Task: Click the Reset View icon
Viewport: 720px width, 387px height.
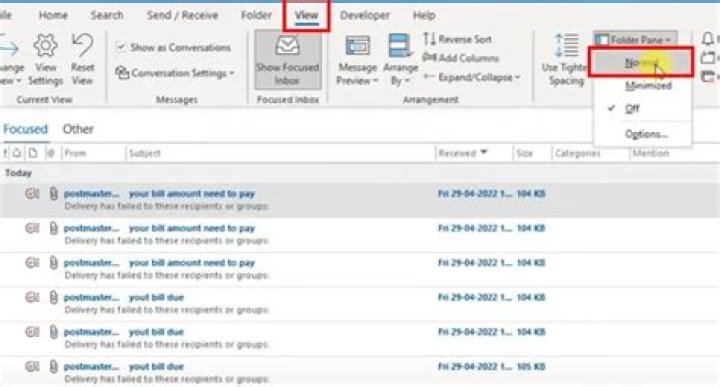Action: (83, 46)
